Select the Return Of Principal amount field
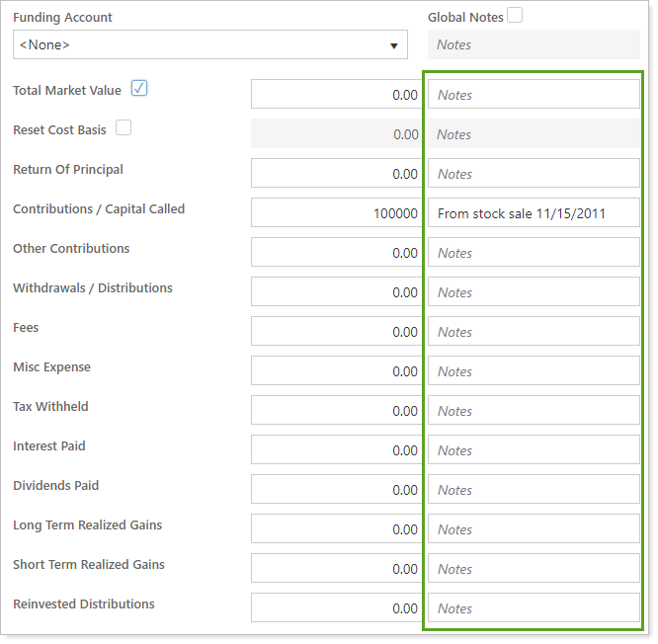The image size is (658, 644). (x=336, y=174)
